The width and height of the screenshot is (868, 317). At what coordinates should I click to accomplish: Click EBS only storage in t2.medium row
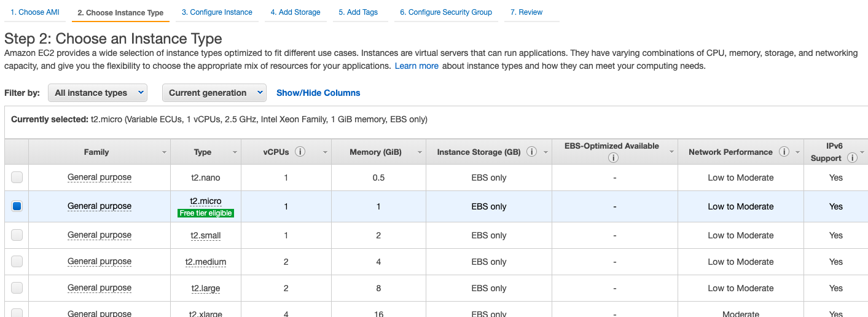(489, 262)
